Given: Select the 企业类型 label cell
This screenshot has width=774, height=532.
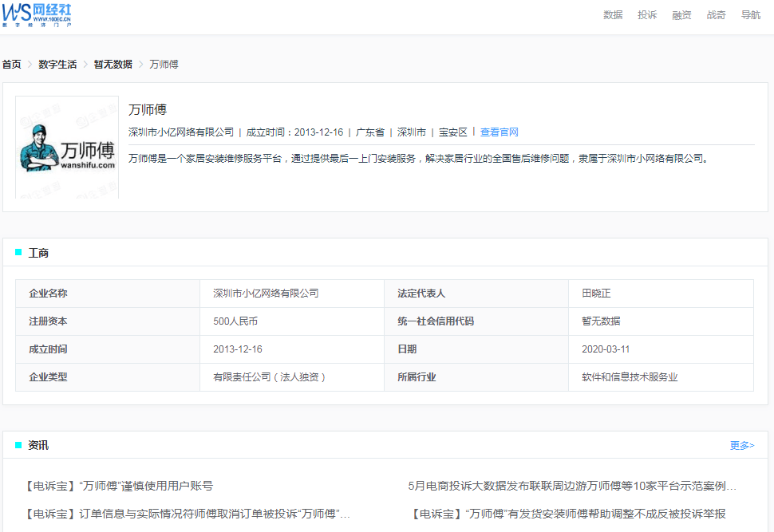Looking at the screenshot, I should coord(108,377).
